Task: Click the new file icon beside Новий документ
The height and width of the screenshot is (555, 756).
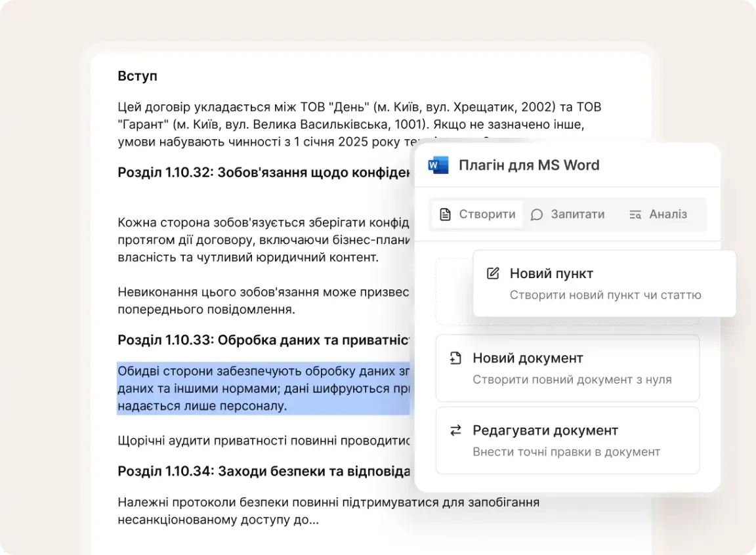Action: (x=455, y=358)
